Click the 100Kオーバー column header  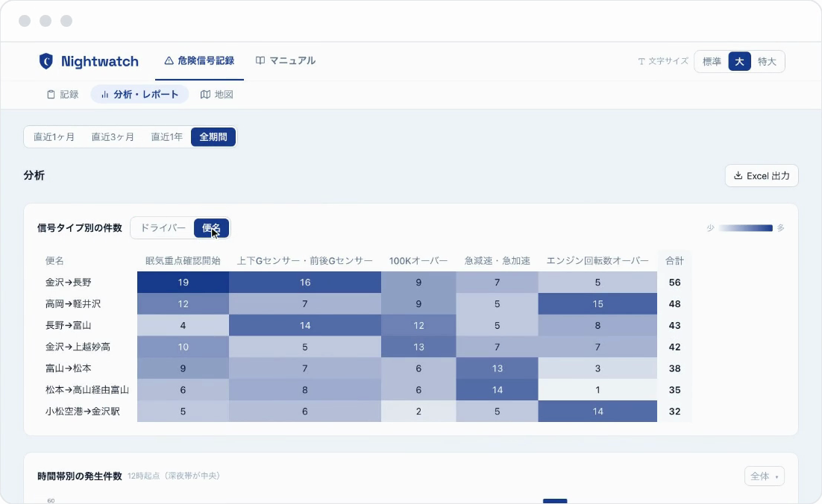tap(418, 260)
